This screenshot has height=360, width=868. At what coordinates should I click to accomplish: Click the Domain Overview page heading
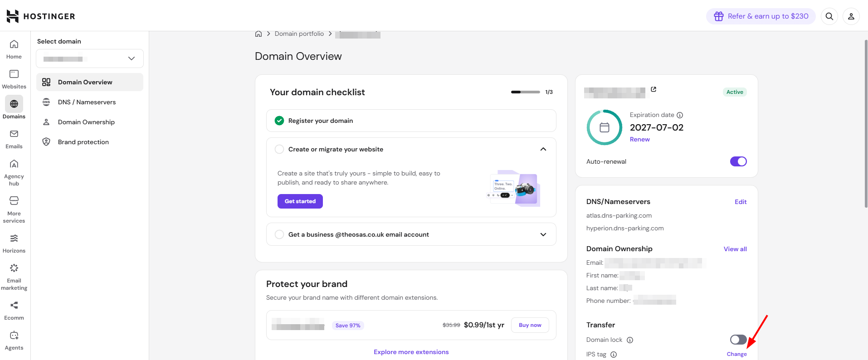298,56
